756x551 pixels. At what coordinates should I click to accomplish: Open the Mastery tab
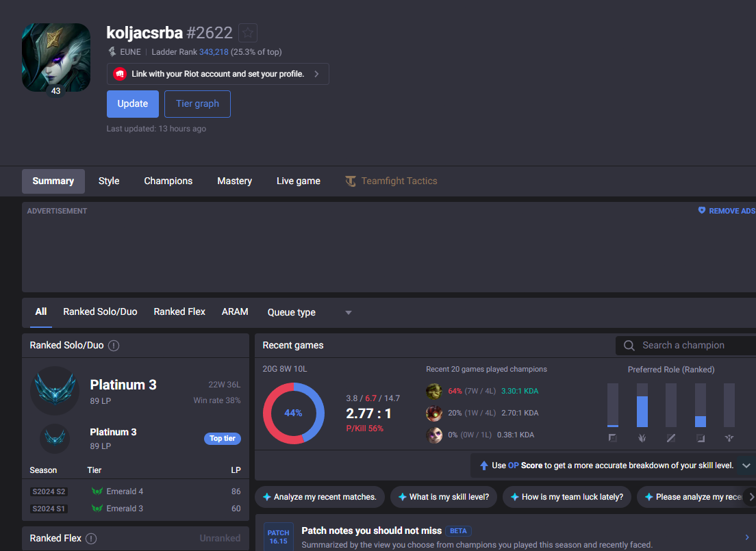pyautogui.click(x=234, y=181)
